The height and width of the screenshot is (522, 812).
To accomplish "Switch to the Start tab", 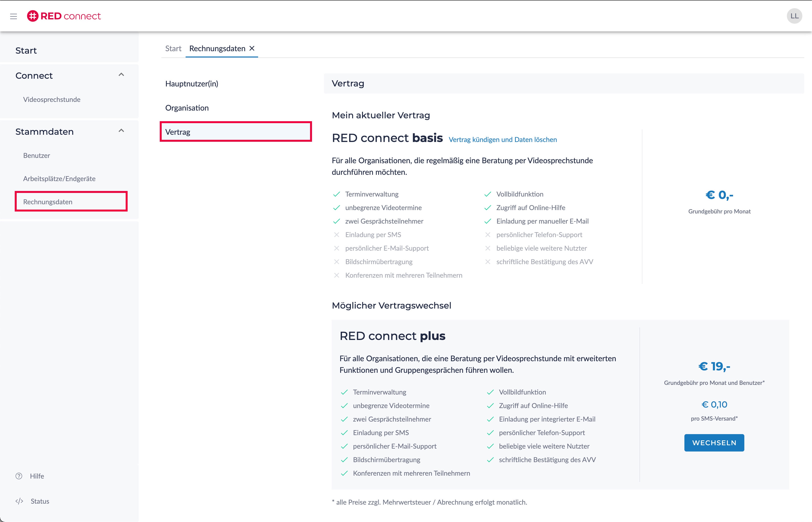I will click(x=173, y=49).
